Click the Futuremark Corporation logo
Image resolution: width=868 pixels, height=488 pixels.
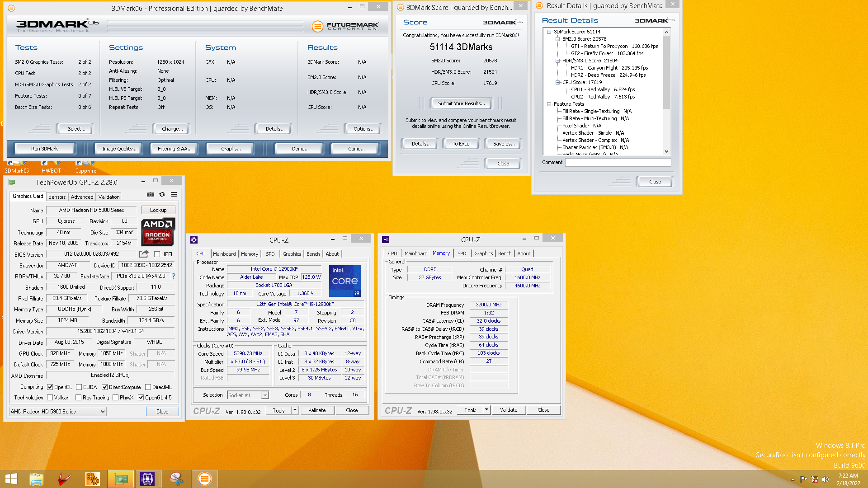click(345, 26)
